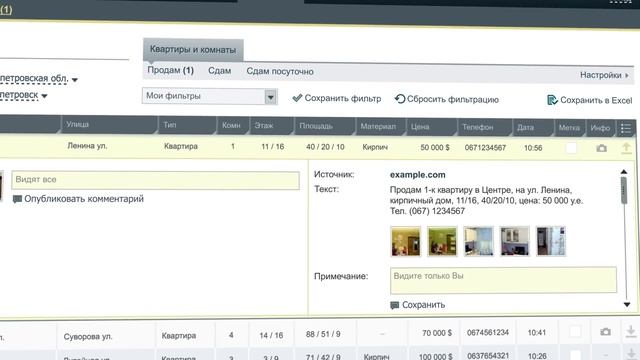640x360 pixels.
Task: Open Настройки settings link
Action: click(604, 75)
